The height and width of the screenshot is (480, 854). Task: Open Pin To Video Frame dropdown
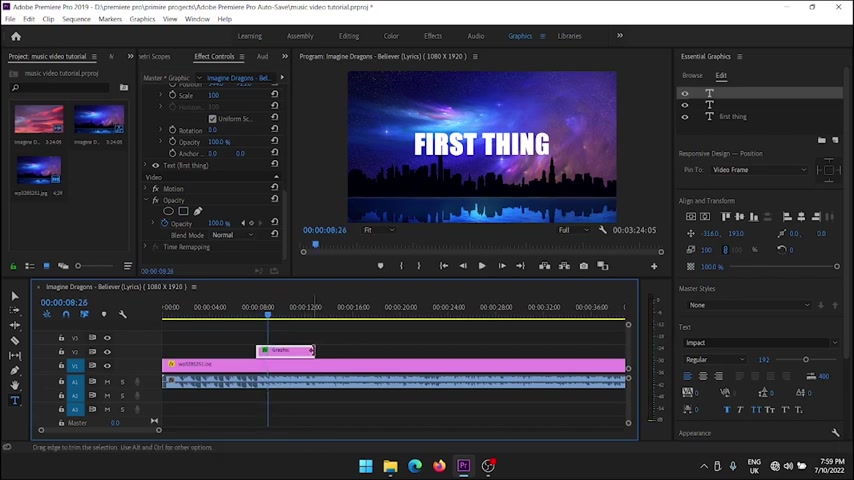[x=759, y=170]
